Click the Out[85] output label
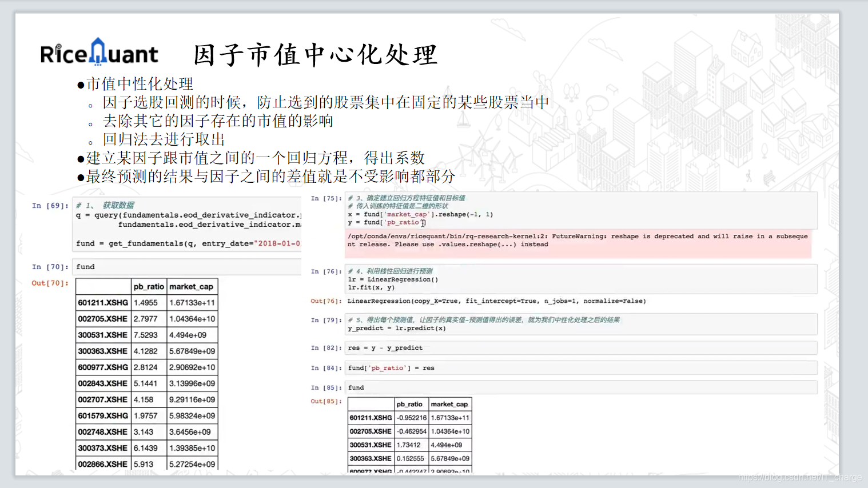Viewport: 868px width, 488px height. (x=327, y=401)
